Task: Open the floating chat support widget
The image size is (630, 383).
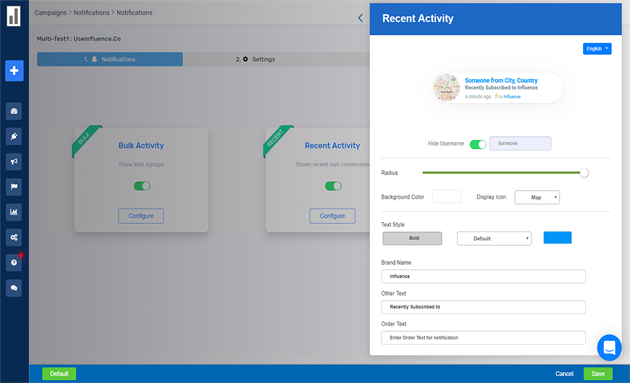Action: pos(609,348)
